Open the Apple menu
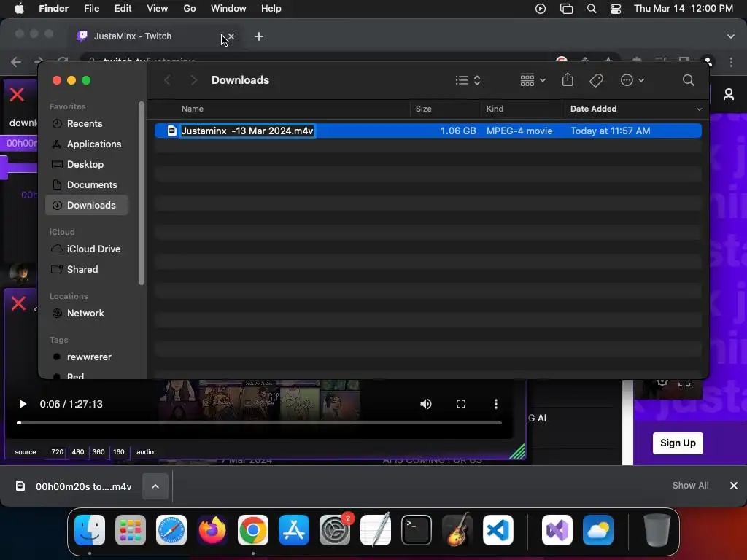Image resolution: width=747 pixels, height=560 pixels. click(x=19, y=9)
